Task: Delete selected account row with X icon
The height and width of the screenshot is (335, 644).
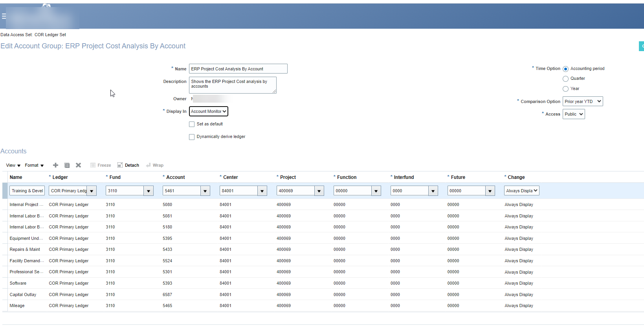Action: (78, 165)
